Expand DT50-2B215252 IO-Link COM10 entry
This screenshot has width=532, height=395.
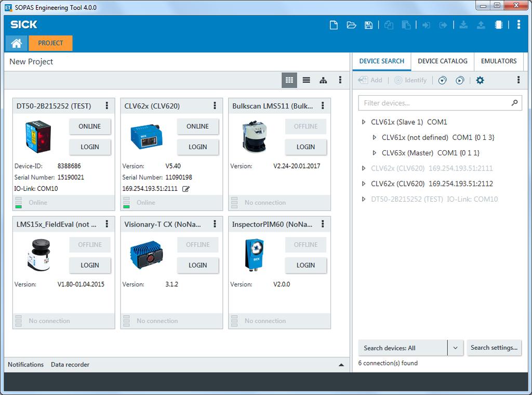(364, 199)
